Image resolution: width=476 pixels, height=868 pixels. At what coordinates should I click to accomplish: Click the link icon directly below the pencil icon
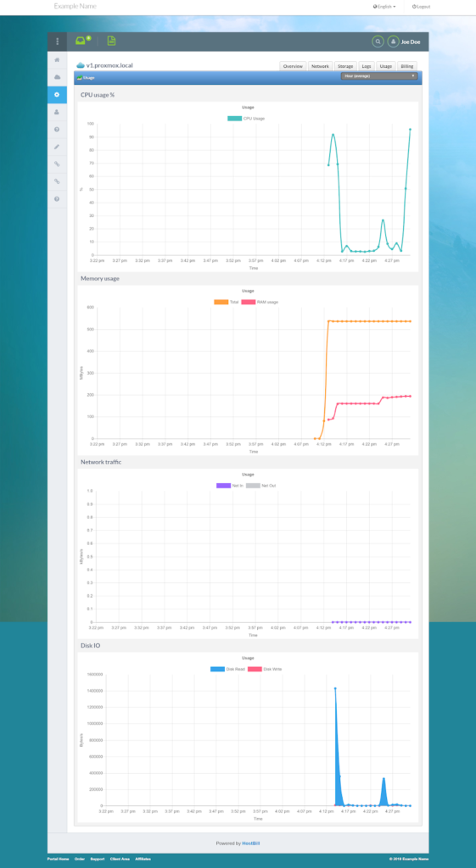(x=57, y=164)
